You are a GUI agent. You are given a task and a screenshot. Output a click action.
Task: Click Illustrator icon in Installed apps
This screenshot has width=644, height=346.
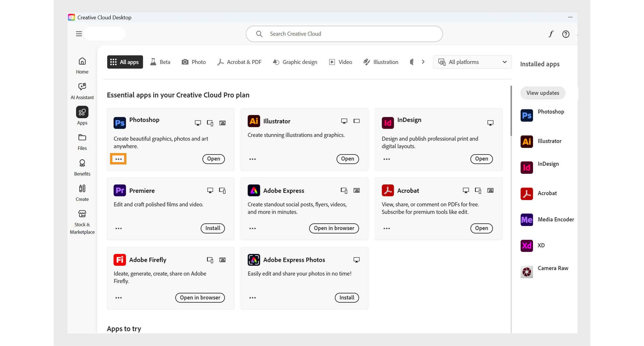click(527, 141)
